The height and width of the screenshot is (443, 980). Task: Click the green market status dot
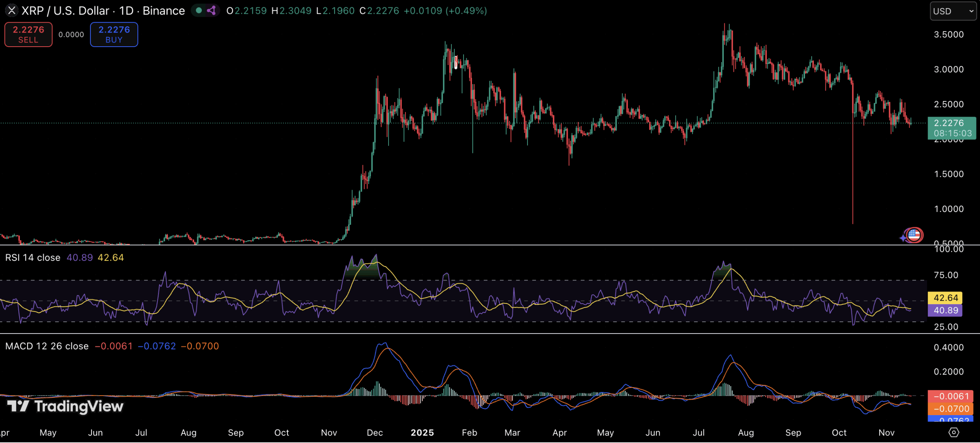point(199,10)
